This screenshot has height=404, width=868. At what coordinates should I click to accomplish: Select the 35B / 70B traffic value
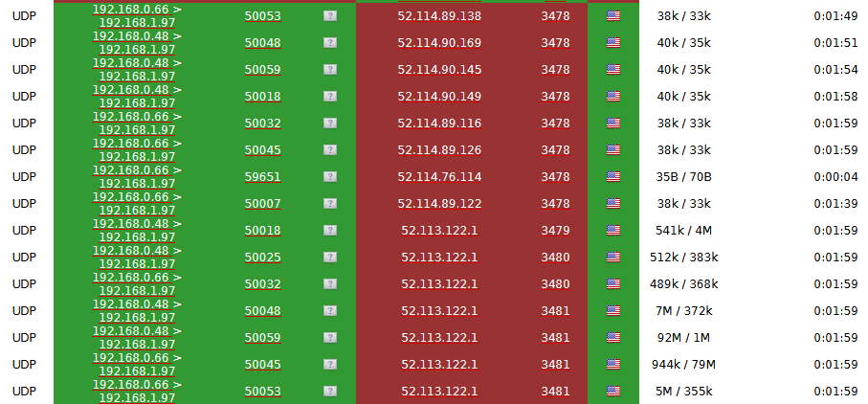pos(683,177)
